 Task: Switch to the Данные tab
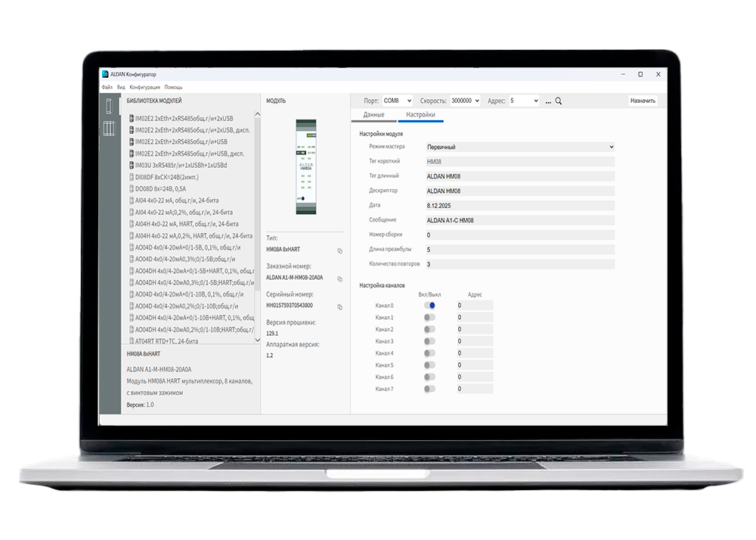[x=373, y=115]
